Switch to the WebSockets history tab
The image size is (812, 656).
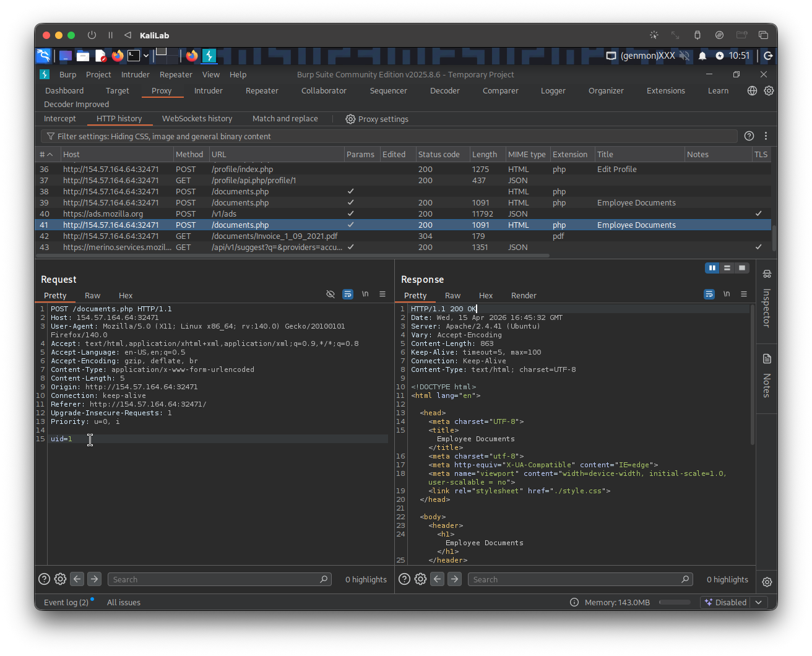tap(197, 118)
